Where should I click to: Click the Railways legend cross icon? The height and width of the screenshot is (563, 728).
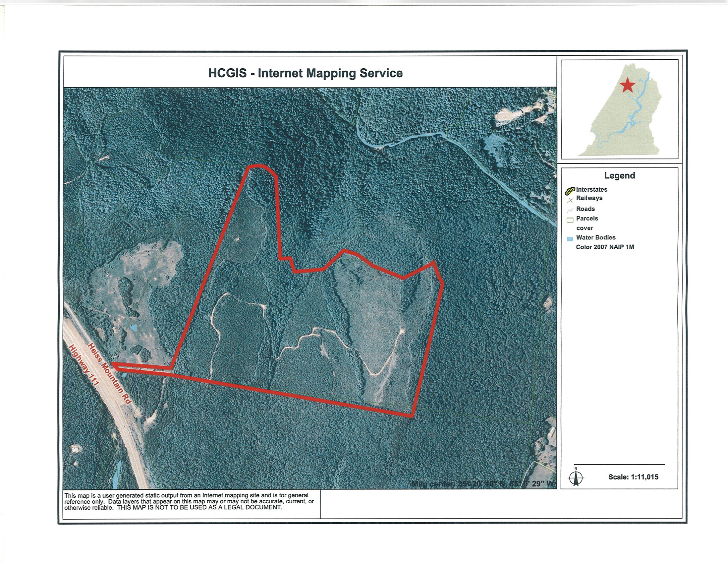pyautogui.click(x=570, y=200)
